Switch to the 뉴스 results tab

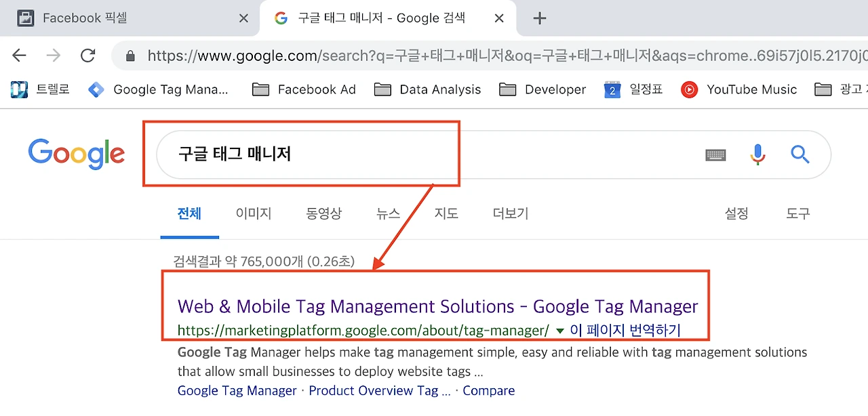(389, 213)
